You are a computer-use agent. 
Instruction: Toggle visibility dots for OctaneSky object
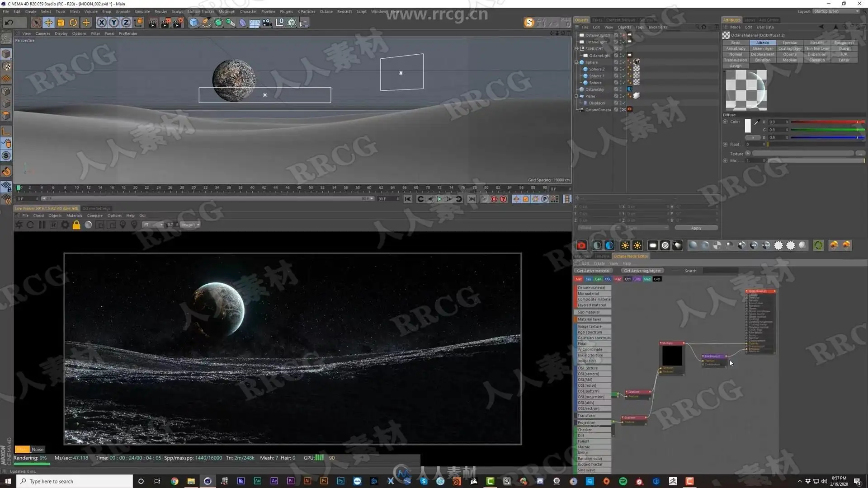pyautogui.click(x=620, y=89)
